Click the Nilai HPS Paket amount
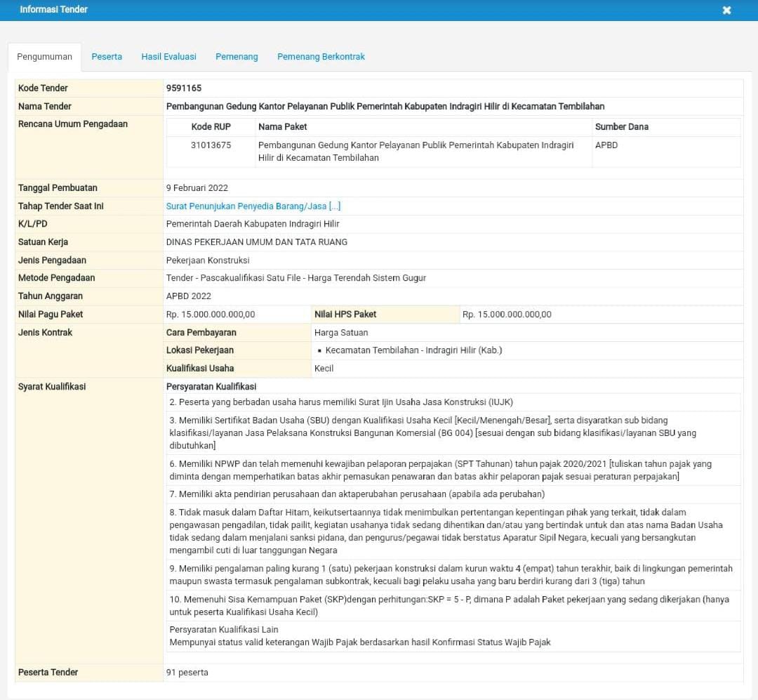This screenshot has width=758, height=700. pyautogui.click(x=507, y=315)
